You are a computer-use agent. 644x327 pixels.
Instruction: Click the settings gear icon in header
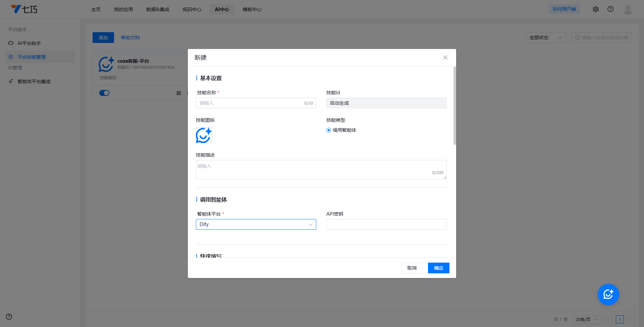click(x=595, y=9)
